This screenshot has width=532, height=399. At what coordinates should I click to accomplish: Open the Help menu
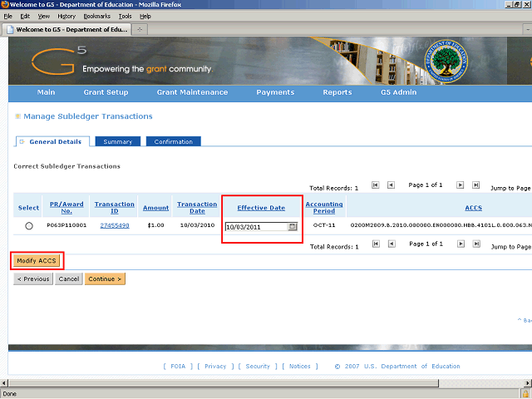(145, 17)
